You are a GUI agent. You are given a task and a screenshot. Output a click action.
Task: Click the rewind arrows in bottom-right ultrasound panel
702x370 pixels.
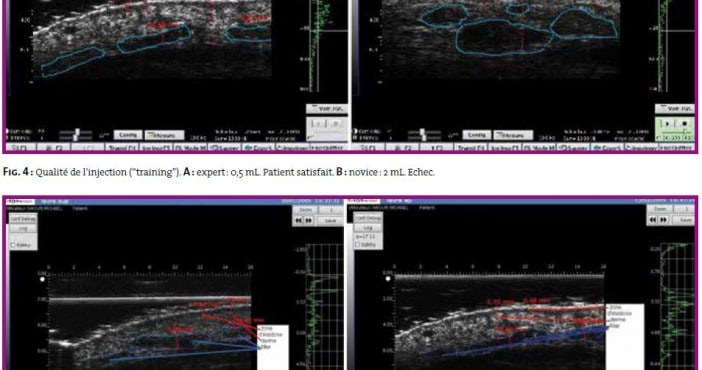pyautogui.click(x=654, y=220)
